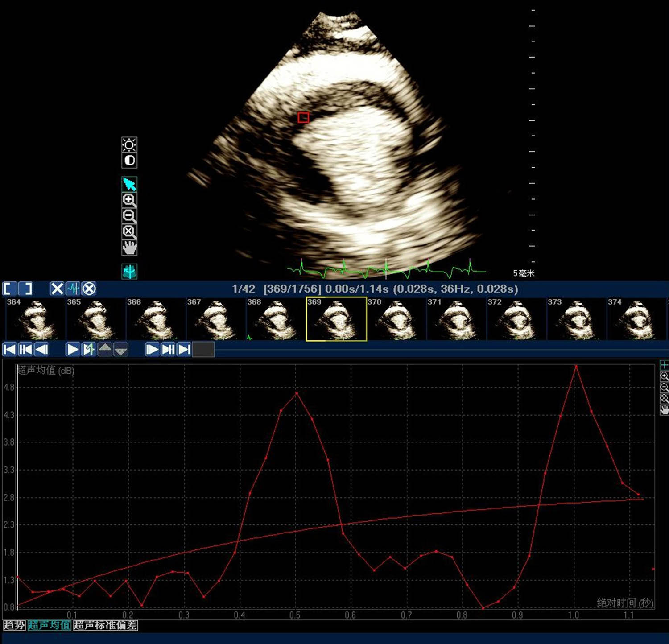Select the hand pan tool beside the ultrasound image
This screenshot has height=644, width=669.
[129, 248]
